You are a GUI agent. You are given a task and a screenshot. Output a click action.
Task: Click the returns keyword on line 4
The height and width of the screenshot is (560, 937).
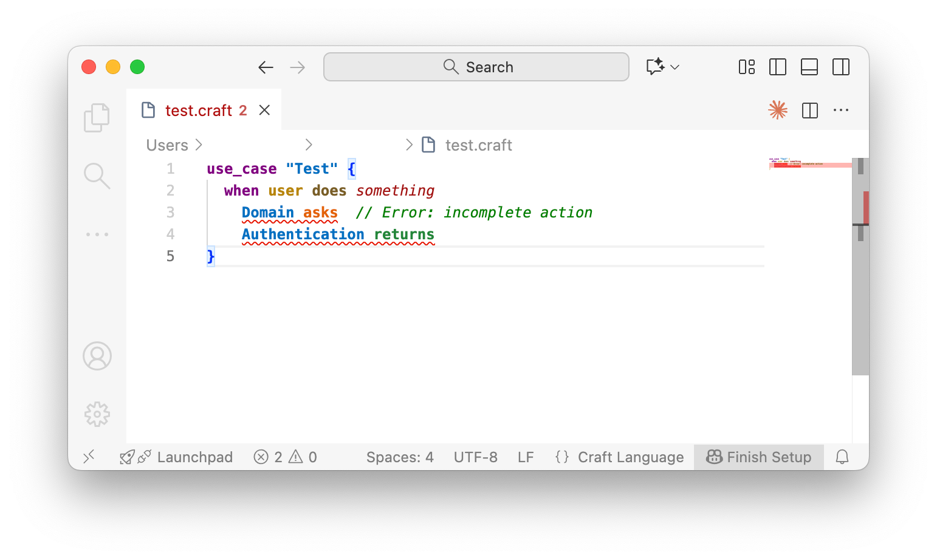(404, 234)
